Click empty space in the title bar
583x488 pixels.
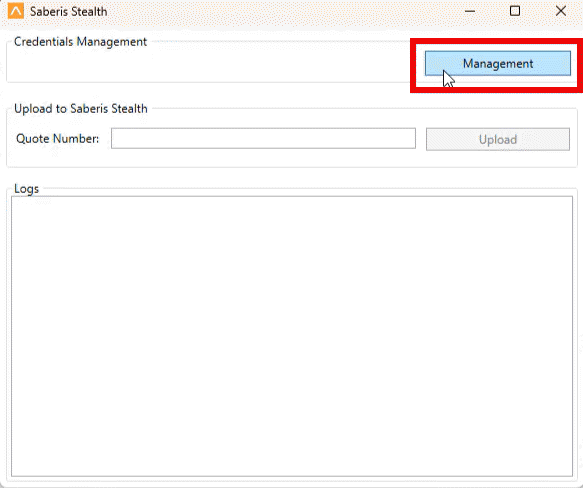283,11
